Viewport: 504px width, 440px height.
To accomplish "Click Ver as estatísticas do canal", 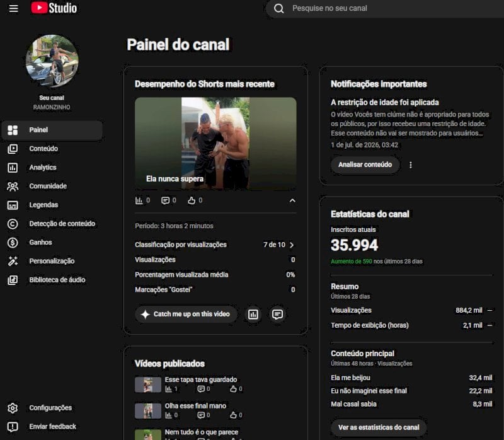I will pyautogui.click(x=379, y=427).
